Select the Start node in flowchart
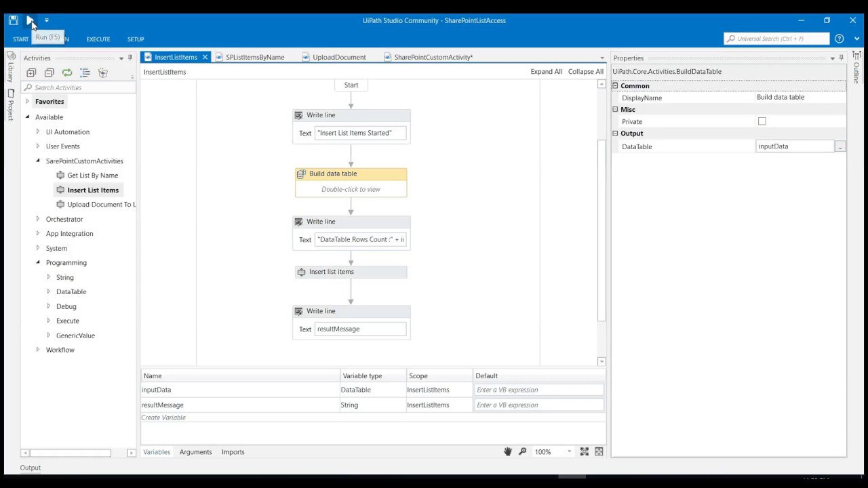 (351, 85)
